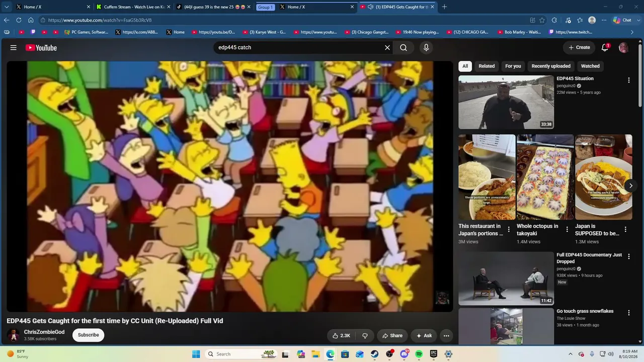Show next shorts with the right arrow

tap(630, 186)
